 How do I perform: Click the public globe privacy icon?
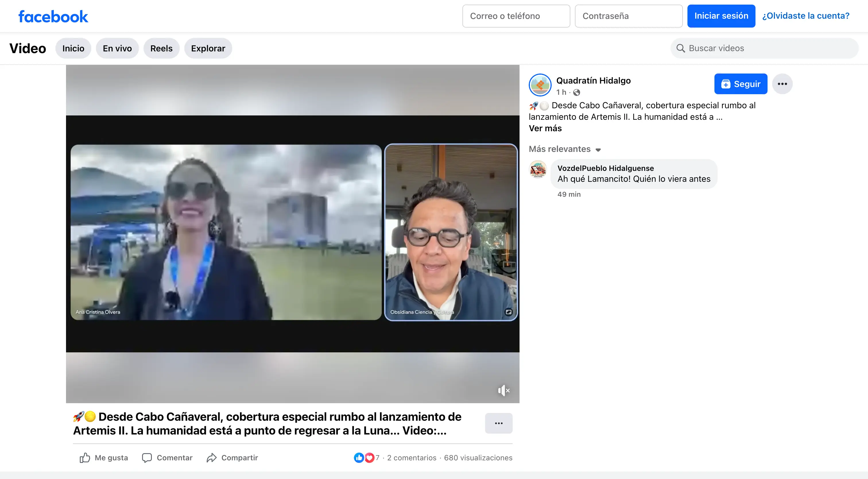click(577, 92)
